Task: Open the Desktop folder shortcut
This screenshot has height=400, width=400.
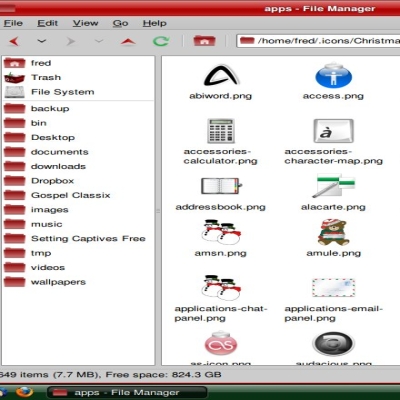Action: [x=78, y=137]
